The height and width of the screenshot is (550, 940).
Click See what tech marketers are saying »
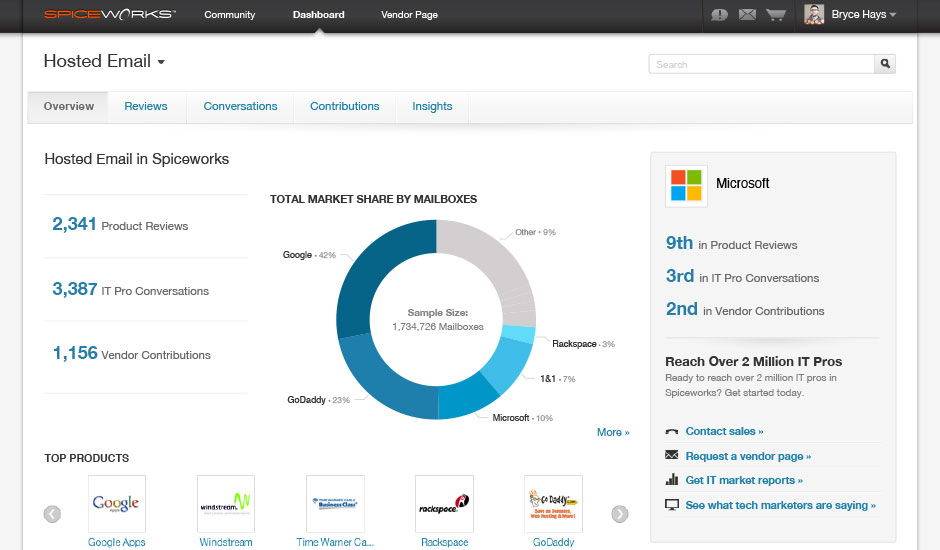point(781,506)
